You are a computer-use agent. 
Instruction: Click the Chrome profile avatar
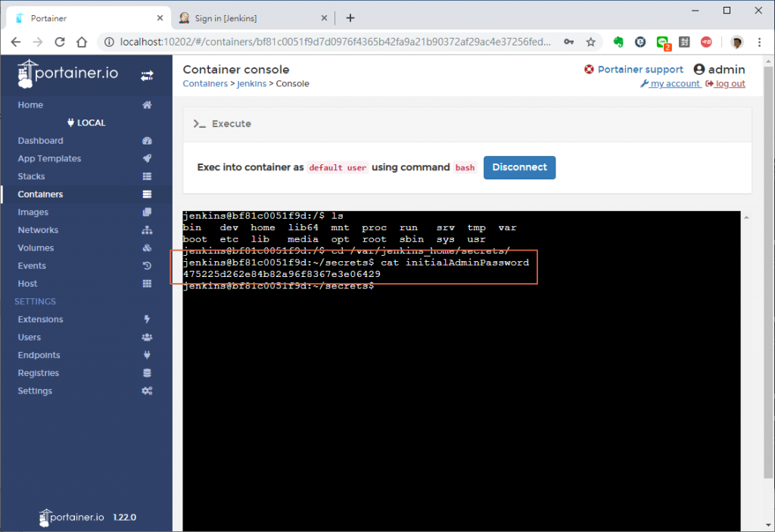click(x=737, y=42)
